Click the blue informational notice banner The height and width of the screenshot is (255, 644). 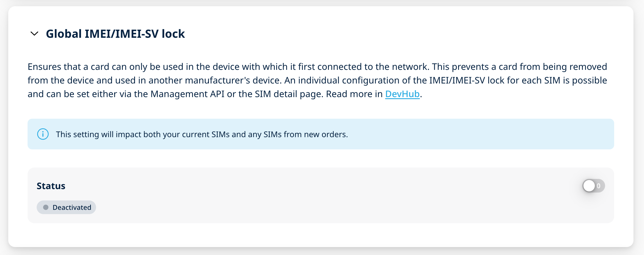point(321,134)
